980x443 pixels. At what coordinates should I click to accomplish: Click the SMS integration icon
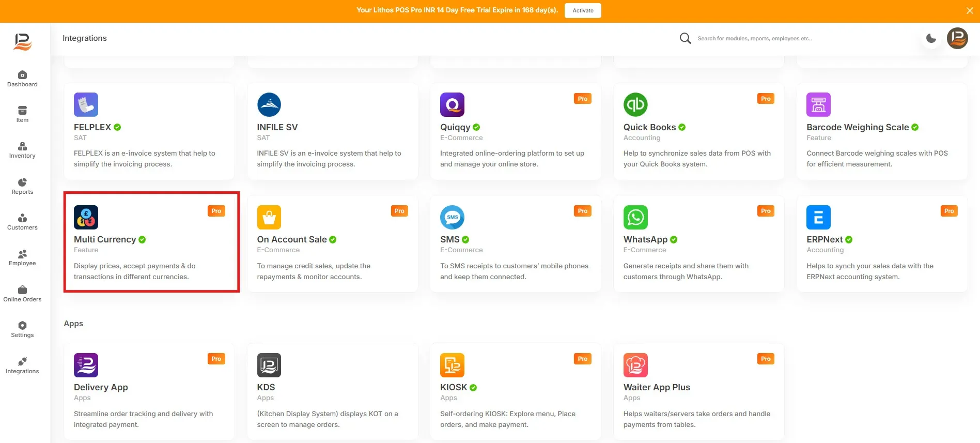point(452,217)
